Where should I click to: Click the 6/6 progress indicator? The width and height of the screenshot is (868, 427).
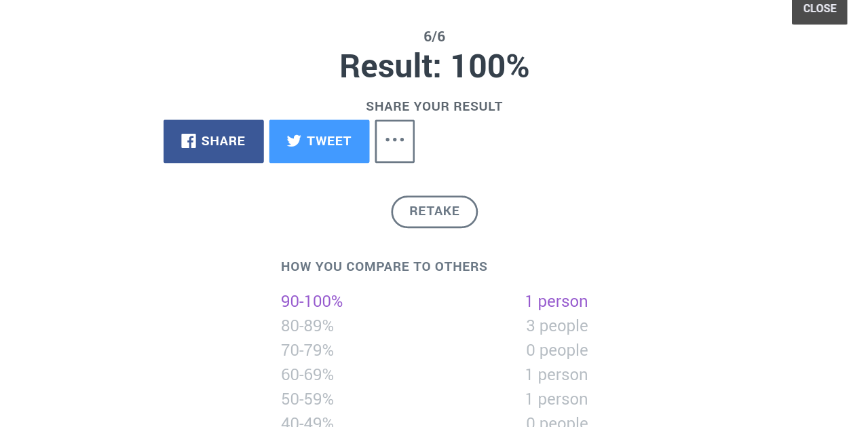(434, 37)
